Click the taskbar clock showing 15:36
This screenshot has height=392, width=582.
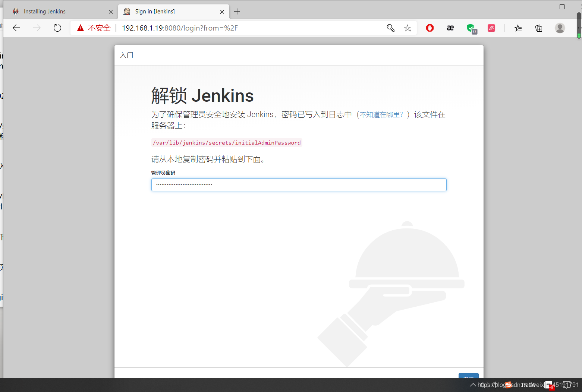pyautogui.click(x=528, y=385)
